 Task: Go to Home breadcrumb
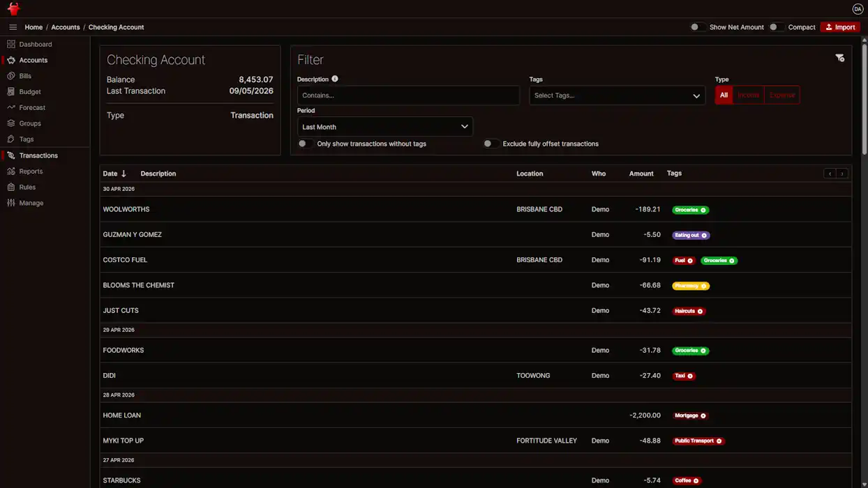33,27
